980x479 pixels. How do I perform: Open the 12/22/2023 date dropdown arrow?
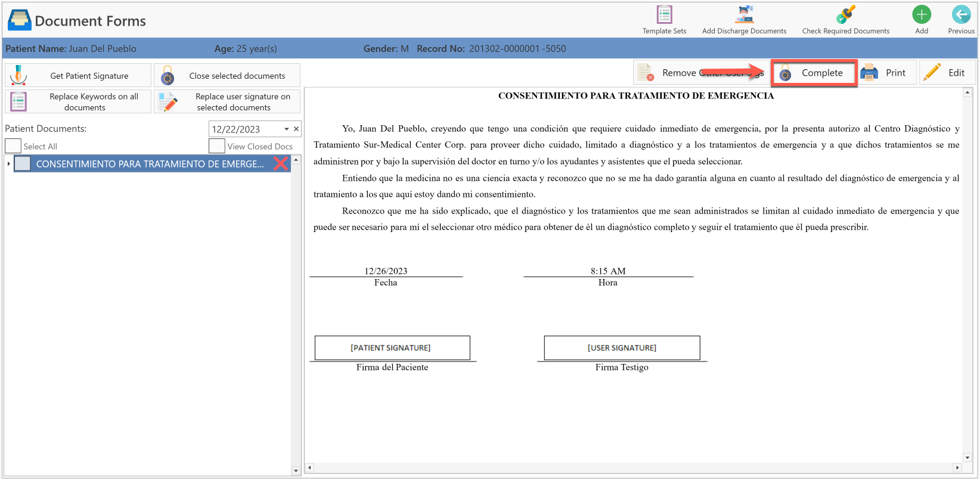click(x=287, y=129)
